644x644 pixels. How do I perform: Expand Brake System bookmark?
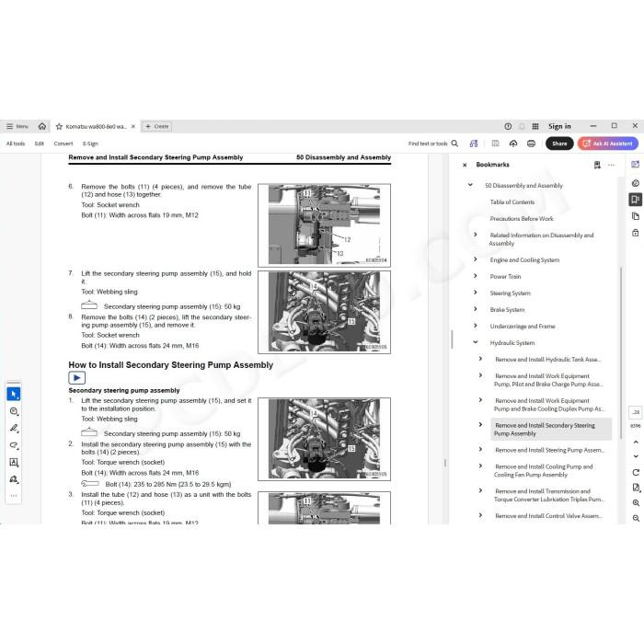pyautogui.click(x=476, y=309)
